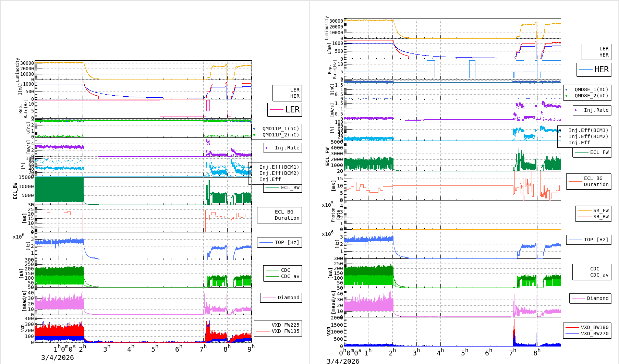Click the 3/4/2026 date under LER panel
Viewport: 619px width, 364px height.
click(x=58, y=357)
